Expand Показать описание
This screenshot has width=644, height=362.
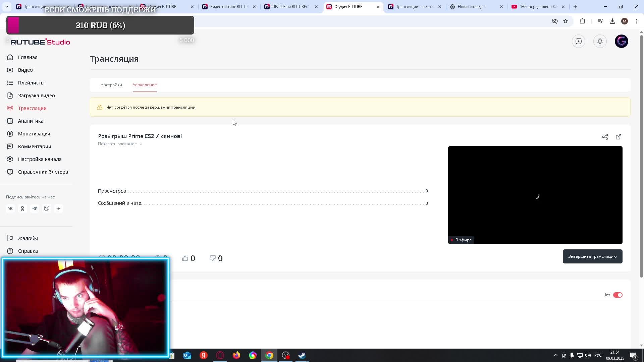tap(120, 144)
